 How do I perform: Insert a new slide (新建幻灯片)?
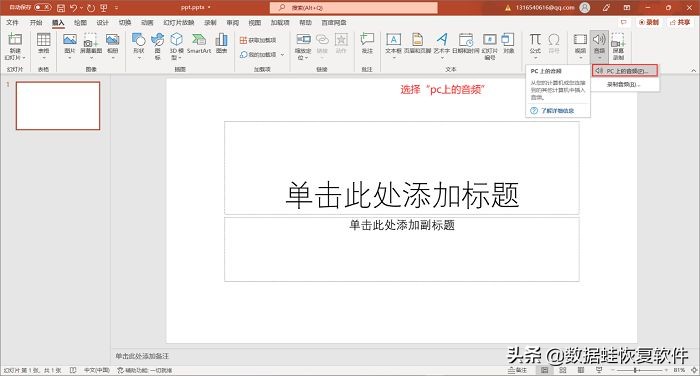tap(15, 46)
